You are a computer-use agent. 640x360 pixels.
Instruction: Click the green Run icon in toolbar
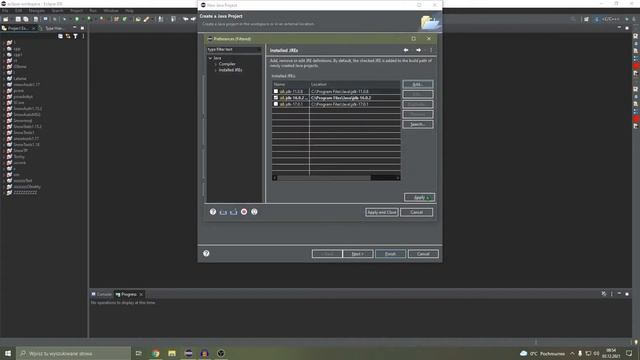(x=77, y=19)
